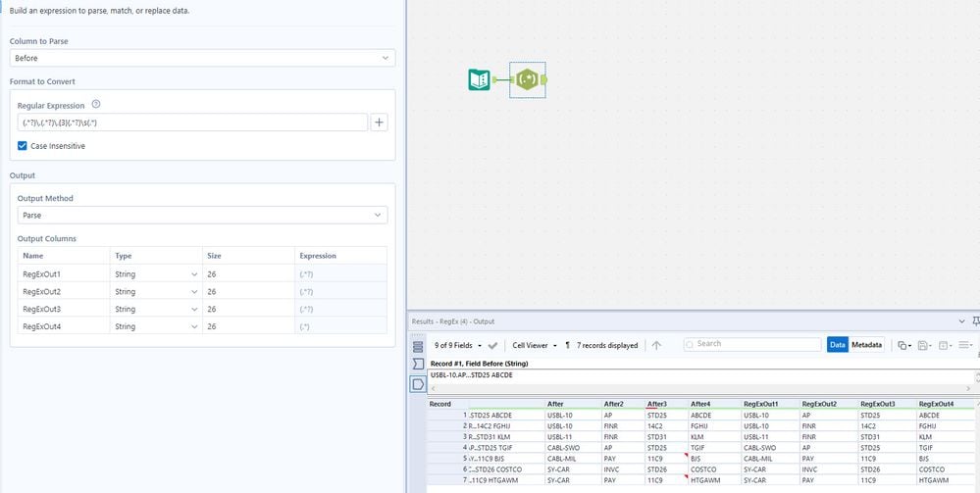Edit the RegExOut3 name cell
980x493 pixels.
64,310
